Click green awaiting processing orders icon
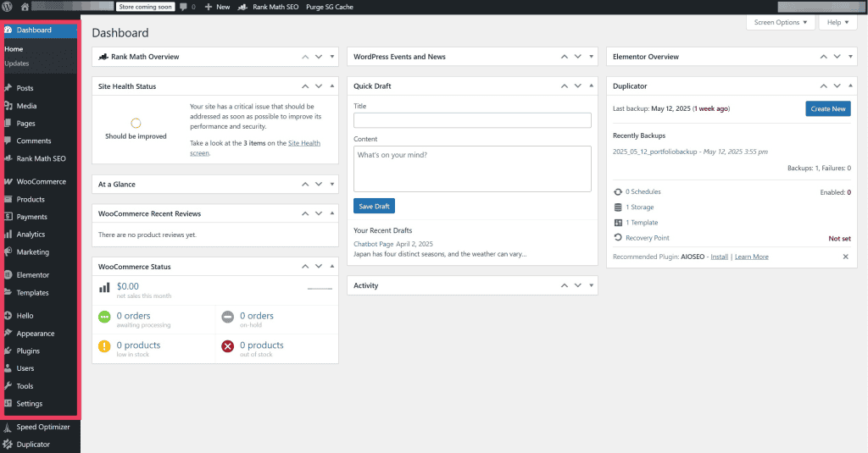This screenshot has width=868, height=453. 104,317
